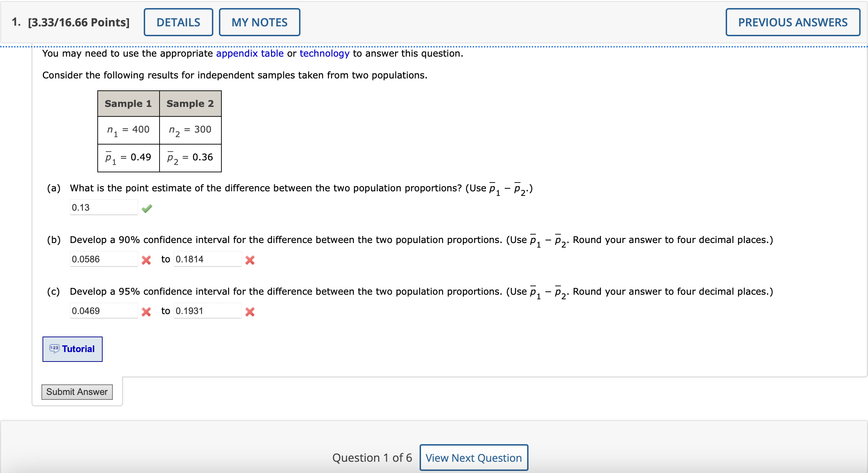Open the technology link
Screen dimensions: 868x473
click(324, 53)
